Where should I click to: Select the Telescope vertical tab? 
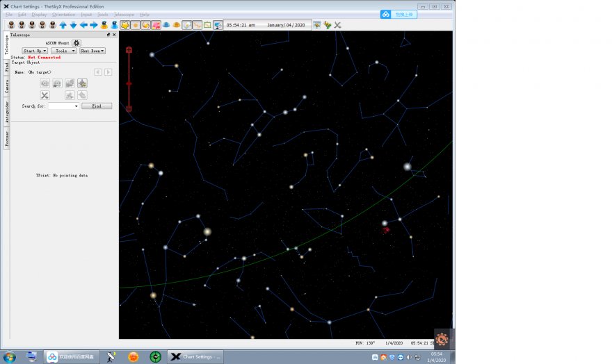click(x=7, y=45)
